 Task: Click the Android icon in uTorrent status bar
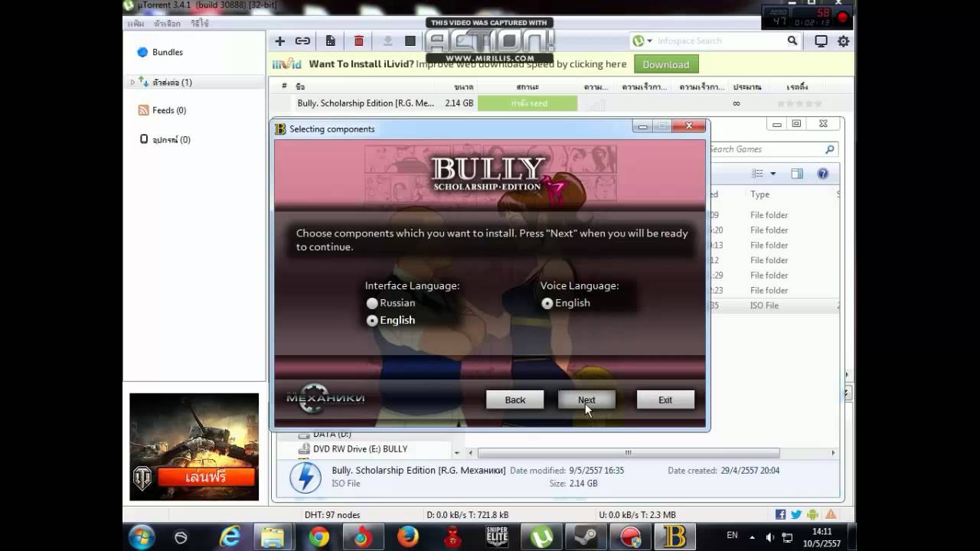pos(813,514)
